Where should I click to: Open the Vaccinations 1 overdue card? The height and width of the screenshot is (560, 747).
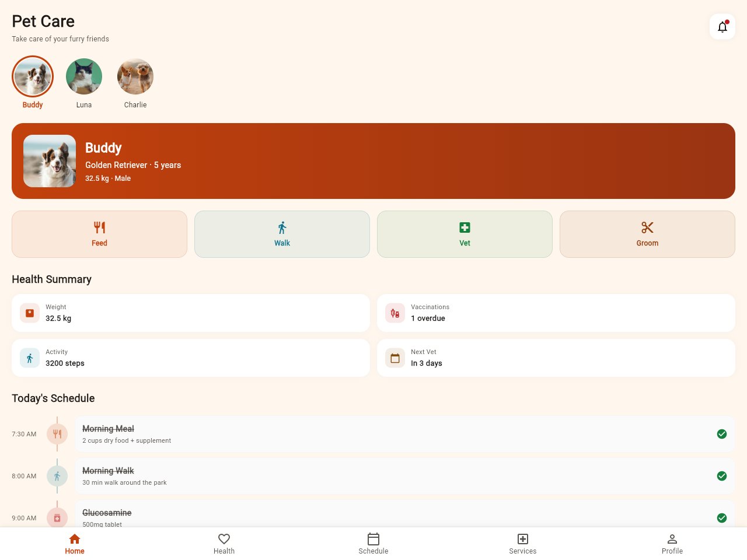pos(556,313)
